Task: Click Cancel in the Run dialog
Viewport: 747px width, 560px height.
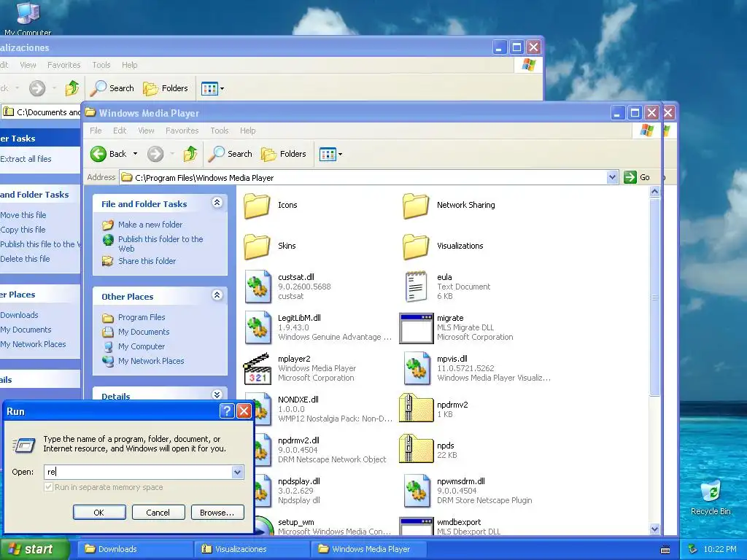Action: point(158,513)
